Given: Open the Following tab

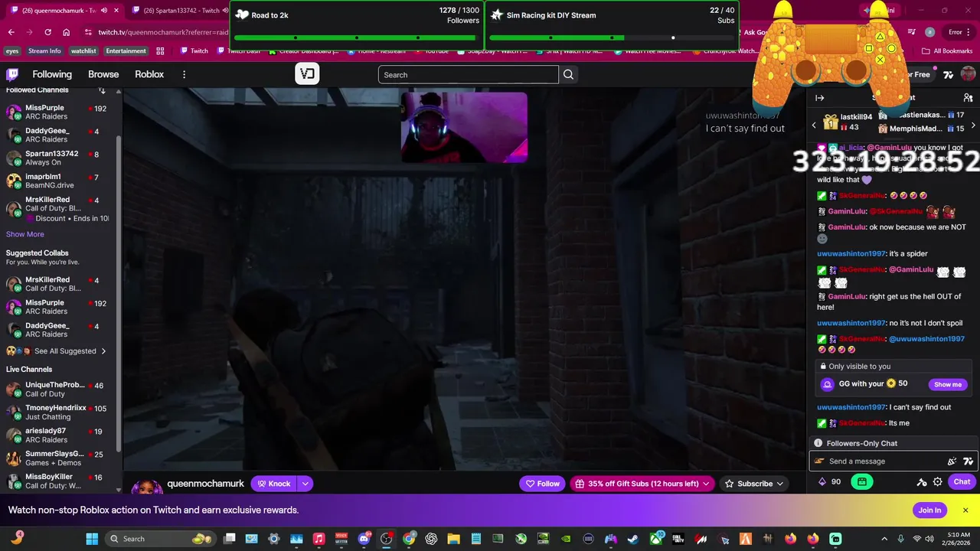Looking at the screenshot, I should click(52, 74).
